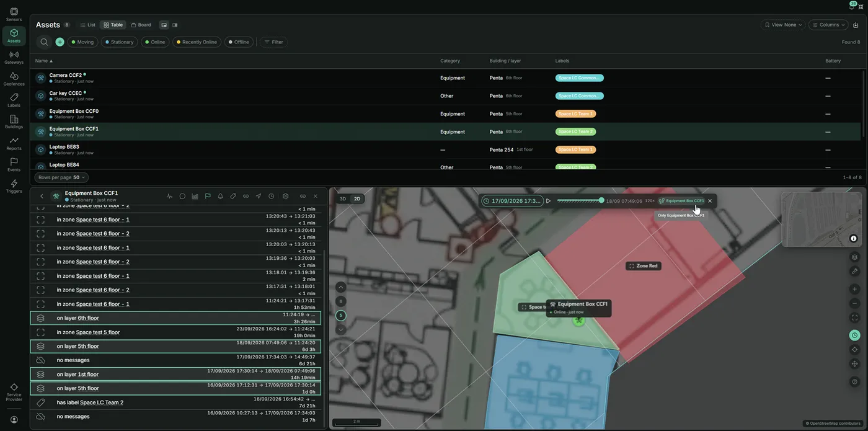The image size is (868, 431).
Task: Click the minimap thumbnail on the map
Action: 821,220
